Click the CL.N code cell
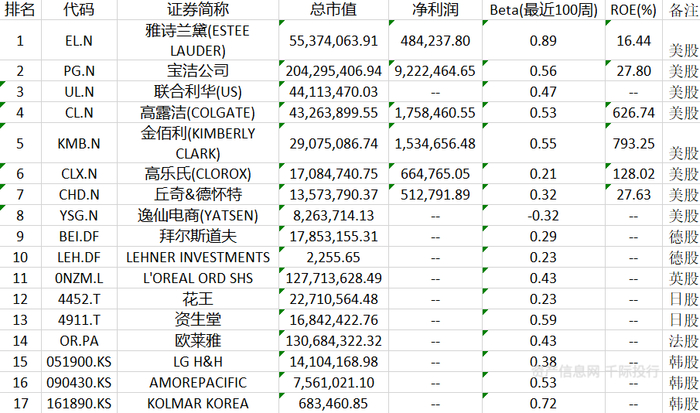Image resolution: width=700 pixels, height=413 pixels. tap(79, 113)
